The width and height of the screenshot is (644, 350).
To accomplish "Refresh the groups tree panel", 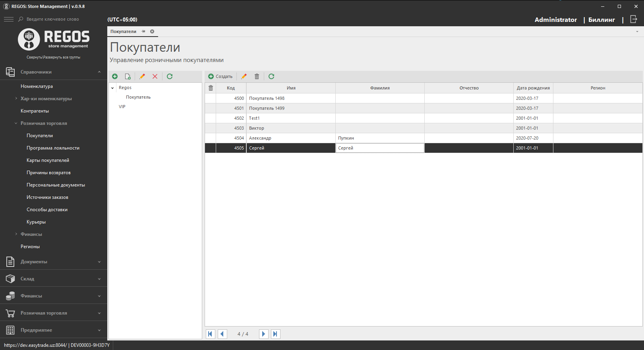I will pyautogui.click(x=170, y=76).
